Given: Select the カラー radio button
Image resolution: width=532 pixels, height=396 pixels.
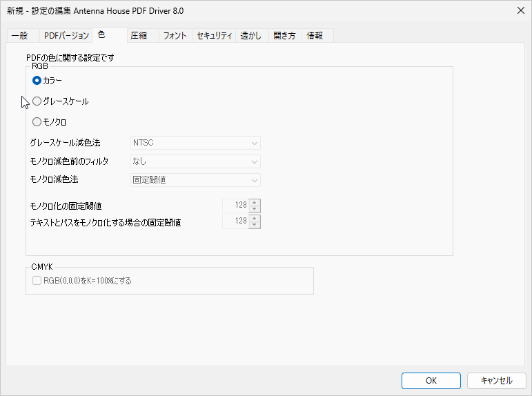Looking at the screenshot, I should click(37, 80).
